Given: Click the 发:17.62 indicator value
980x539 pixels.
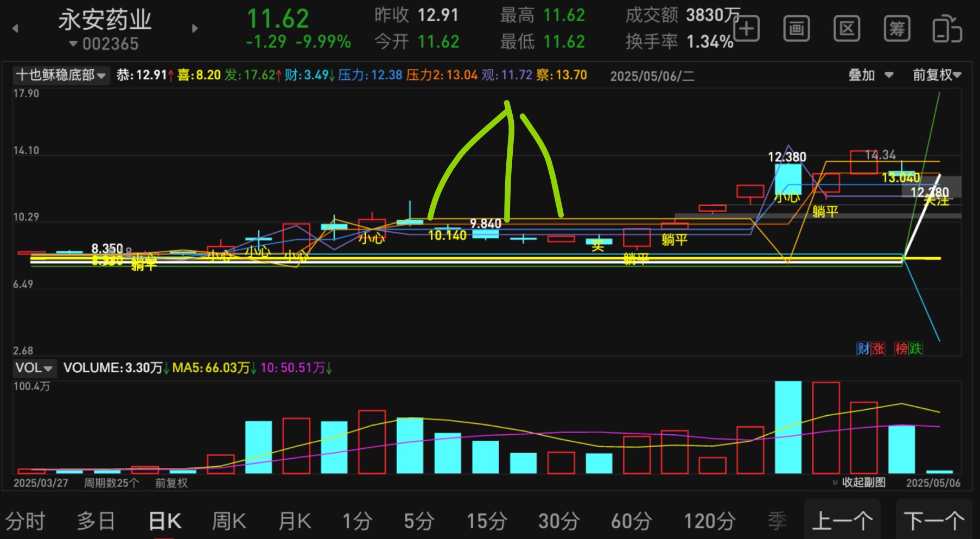Looking at the screenshot, I should point(253,75).
